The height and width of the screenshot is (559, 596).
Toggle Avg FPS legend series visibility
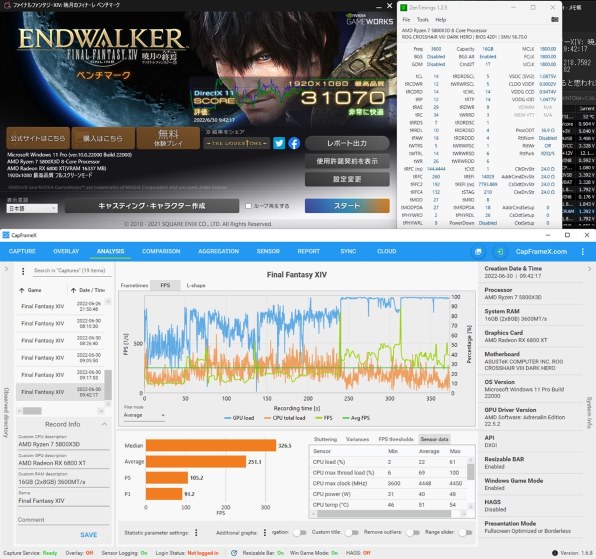356,418
